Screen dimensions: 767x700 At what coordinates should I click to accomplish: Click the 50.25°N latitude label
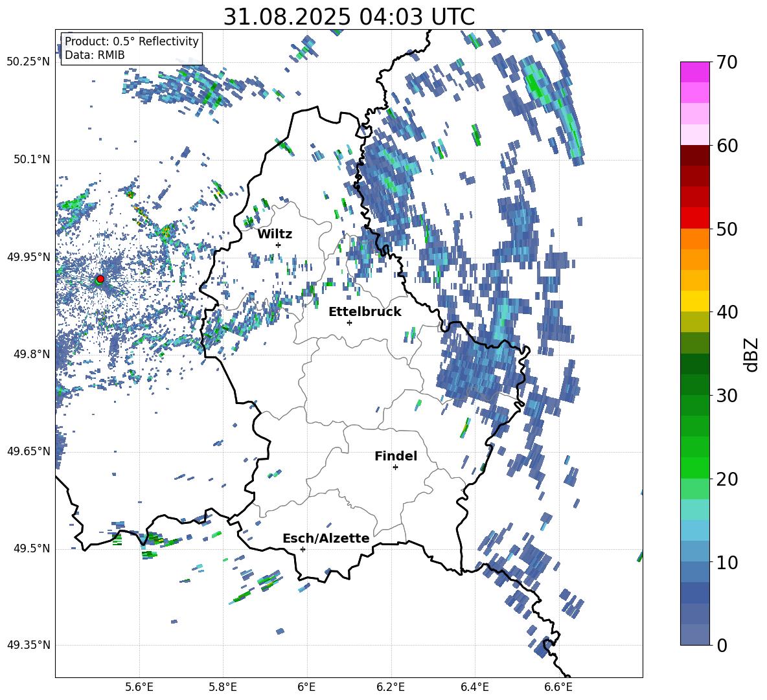point(29,62)
